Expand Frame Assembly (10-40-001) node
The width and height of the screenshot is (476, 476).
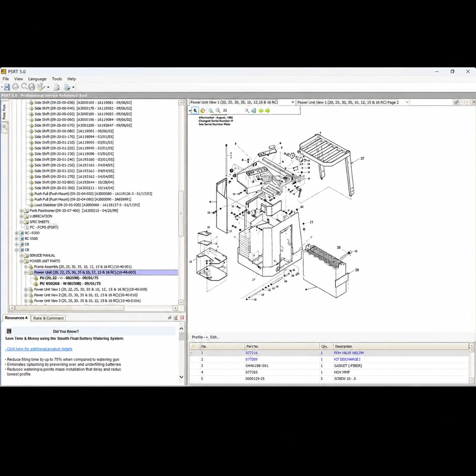26,267
